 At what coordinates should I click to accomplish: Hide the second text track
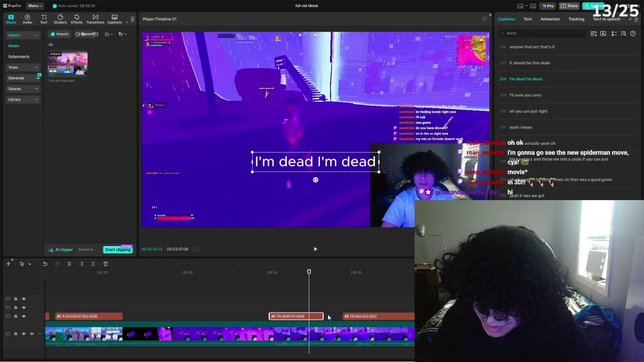24,307
